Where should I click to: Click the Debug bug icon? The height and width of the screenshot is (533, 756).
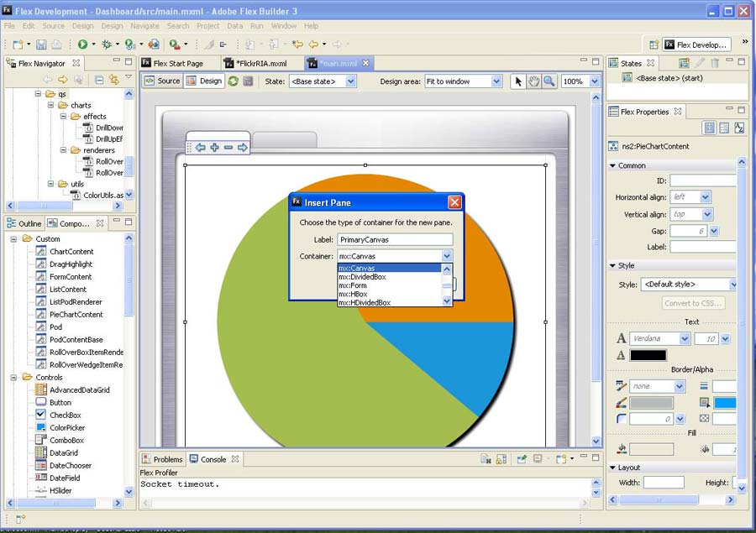coord(107,44)
